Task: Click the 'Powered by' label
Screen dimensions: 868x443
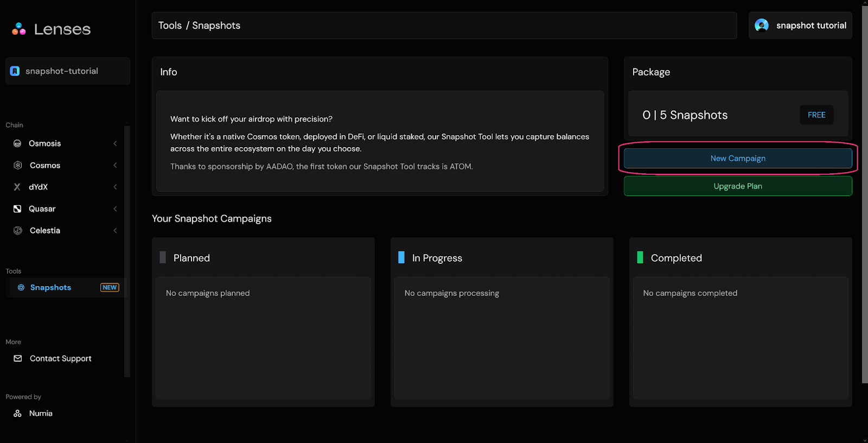Action: coord(23,397)
